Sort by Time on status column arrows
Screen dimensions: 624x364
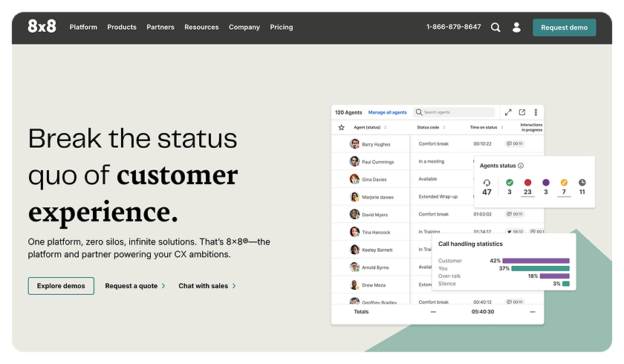(x=502, y=127)
